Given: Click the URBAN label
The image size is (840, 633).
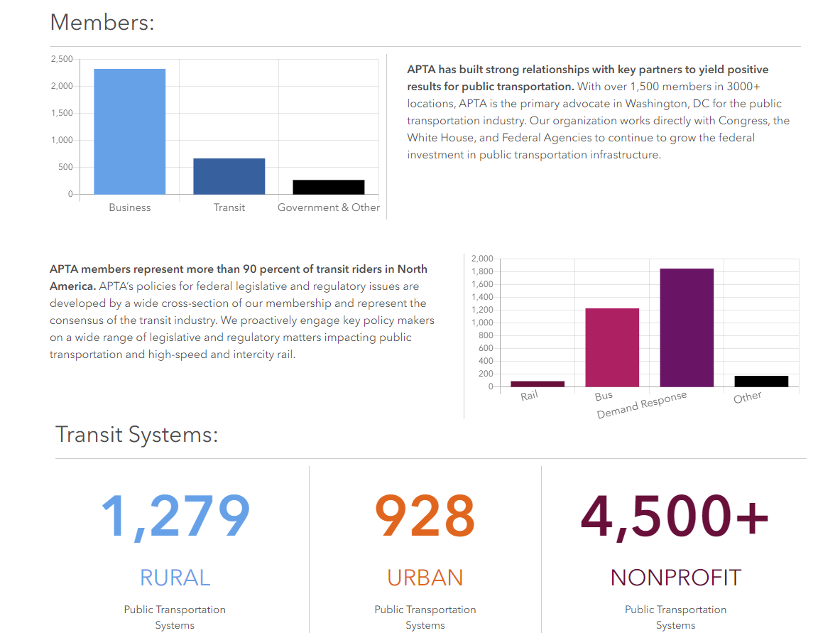Looking at the screenshot, I should coord(425,578).
